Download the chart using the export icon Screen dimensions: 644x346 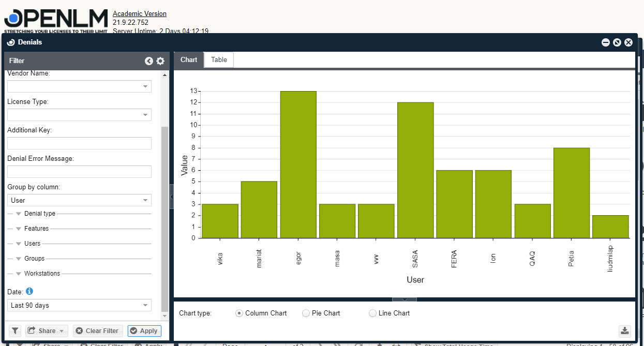click(x=625, y=331)
